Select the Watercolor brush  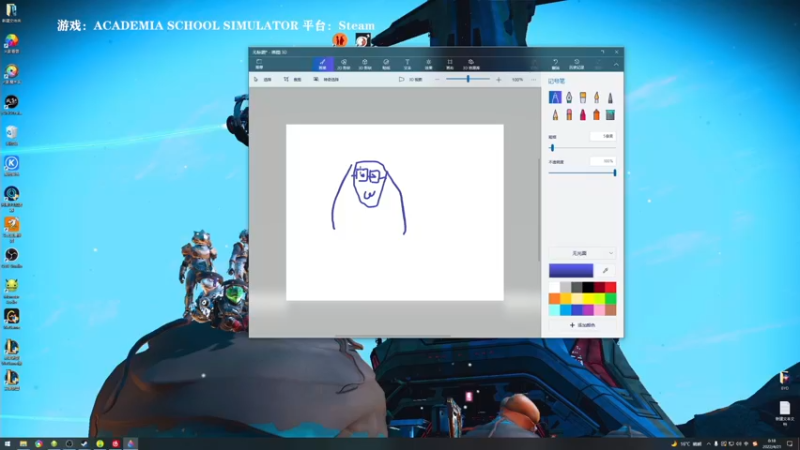coord(596,97)
